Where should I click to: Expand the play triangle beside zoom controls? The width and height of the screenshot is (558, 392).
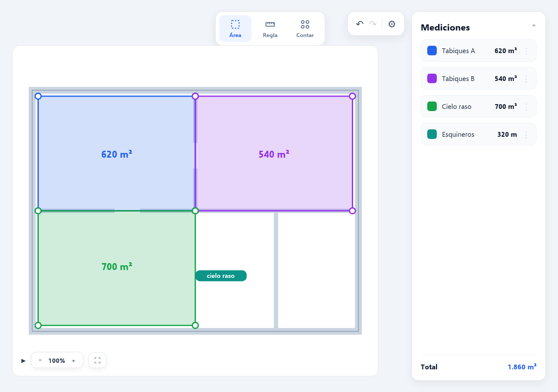point(24,361)
